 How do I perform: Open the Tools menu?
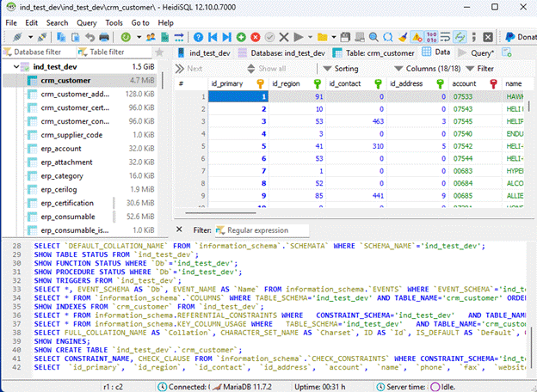[x=114, y=23]
